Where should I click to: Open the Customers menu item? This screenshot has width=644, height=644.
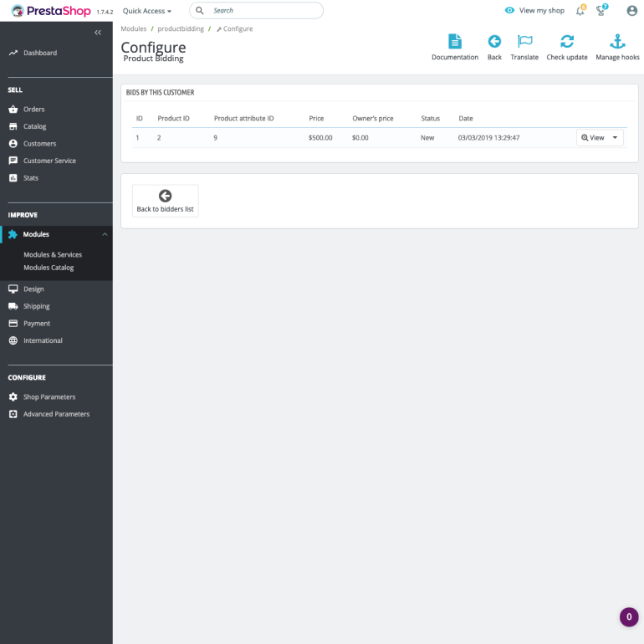coord(40,143)
